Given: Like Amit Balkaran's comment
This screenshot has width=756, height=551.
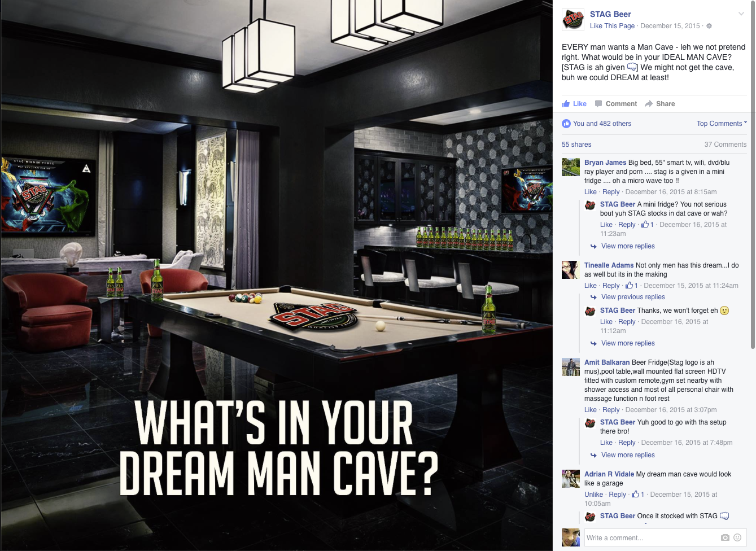Looking at the screenshot, I should [x=591, y=410].
